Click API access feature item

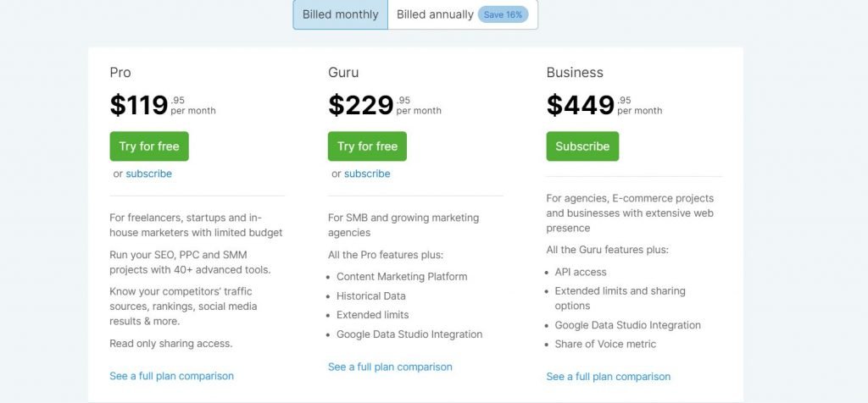(581, 272)
